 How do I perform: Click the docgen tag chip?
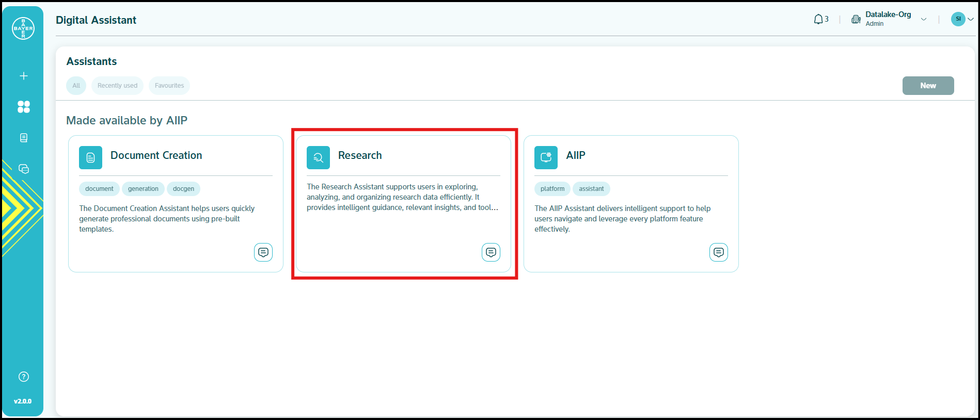click(183, 189)
